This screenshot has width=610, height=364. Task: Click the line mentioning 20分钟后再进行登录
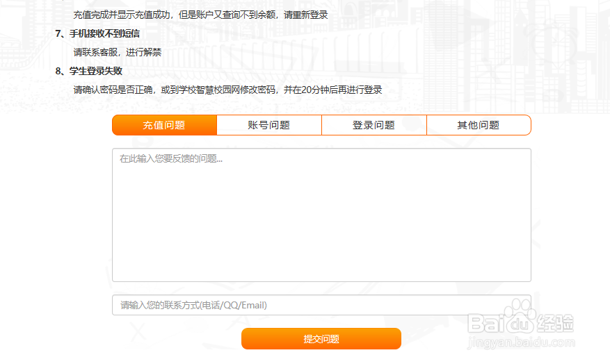(227, 90)
